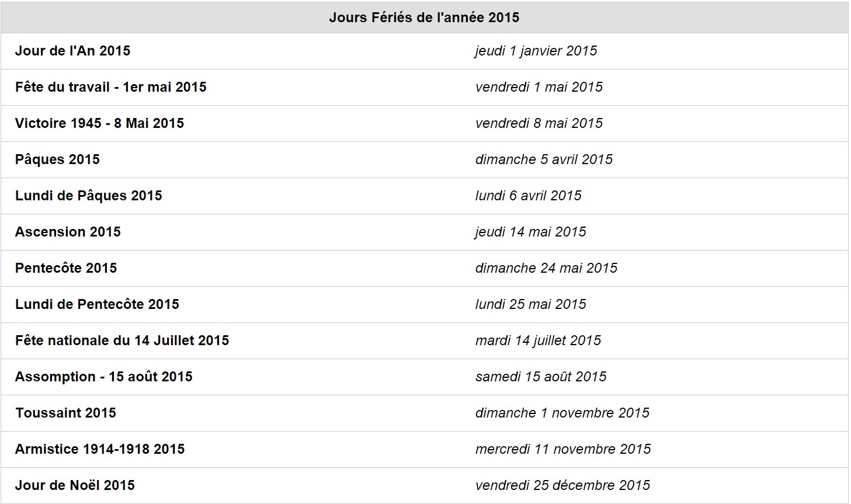Select the date samedi 15 août 2015

(541, 377)
